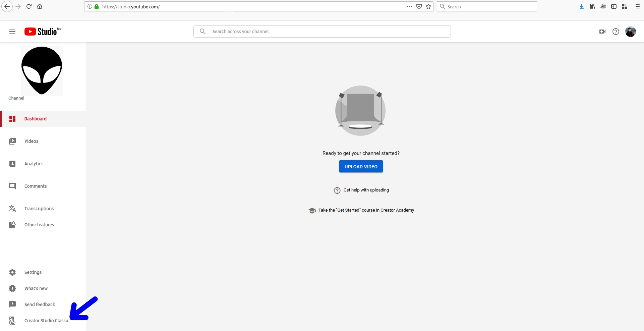The image size is (644, 331).
Task: Click the hamburger menu next to Studio logo
Action: pyautogui.click(x=12, y=32)
